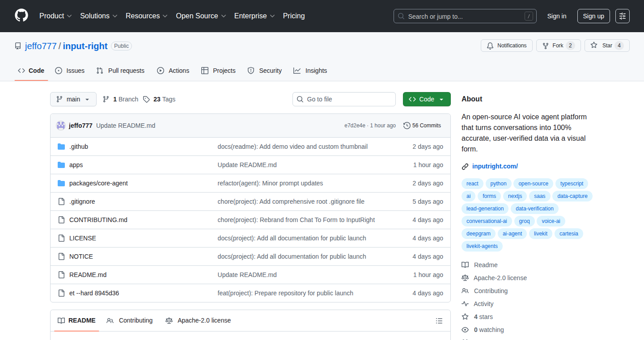Expand the Resources menu

tap(147, 16)
